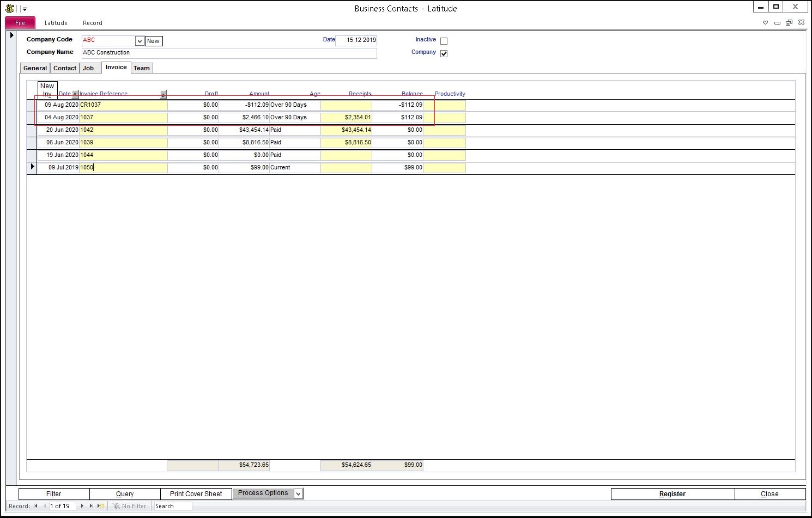The width and height of the screenshot is (812, 518).
Task: Advance to the next record
Action: [82, 506]
